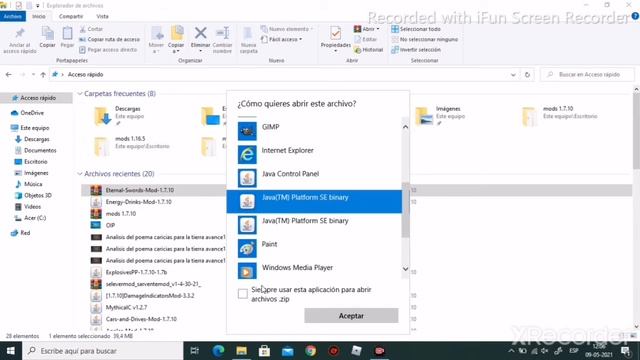Click No seleccionar ninguno
Image resolution: width=640 pixels, height=360 pixels.
pyautogui.click(x=424, y=39)
